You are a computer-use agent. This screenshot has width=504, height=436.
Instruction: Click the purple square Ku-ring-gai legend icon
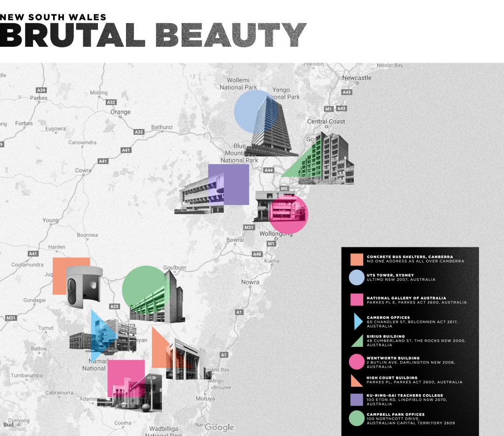coord(356,399)
